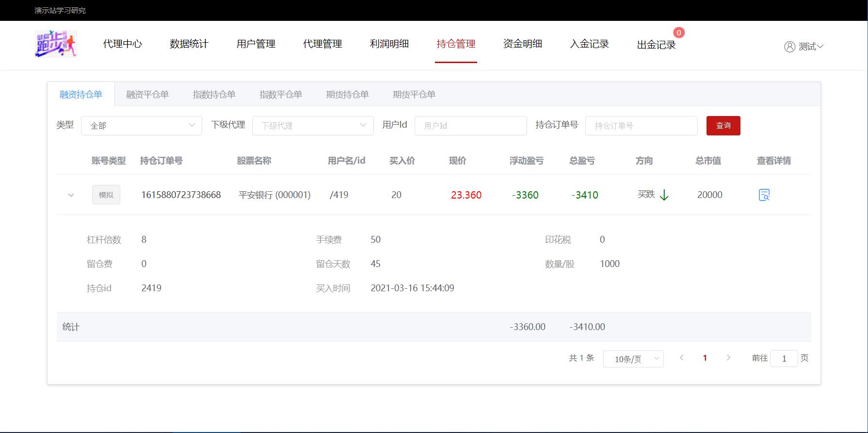This screenshot has height=433, width=868.
Task: Click the 手续费 value 50
Action: pos(375,239)
